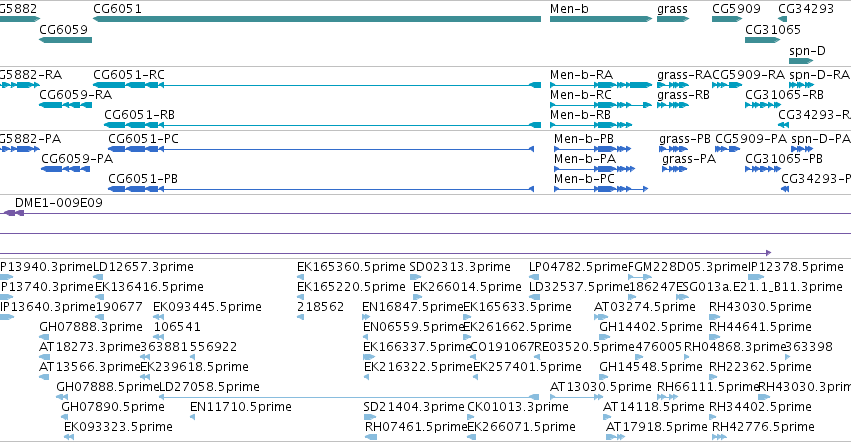Select the DME1-009E09 clone label

59,203
